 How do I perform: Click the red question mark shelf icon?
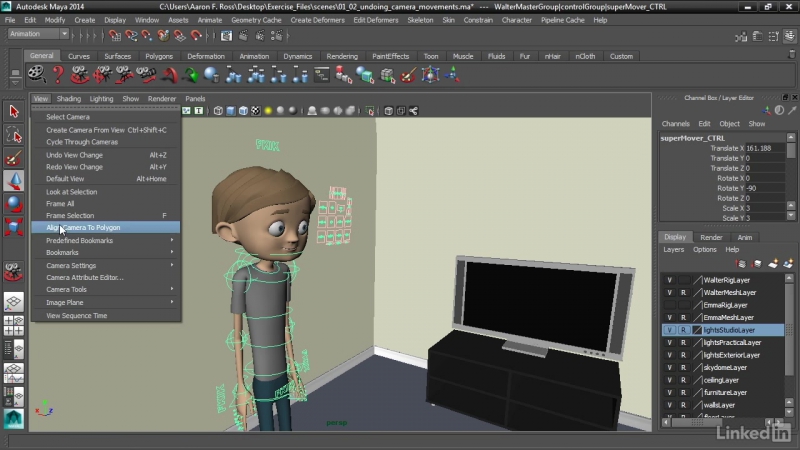[x=58, y=75]
